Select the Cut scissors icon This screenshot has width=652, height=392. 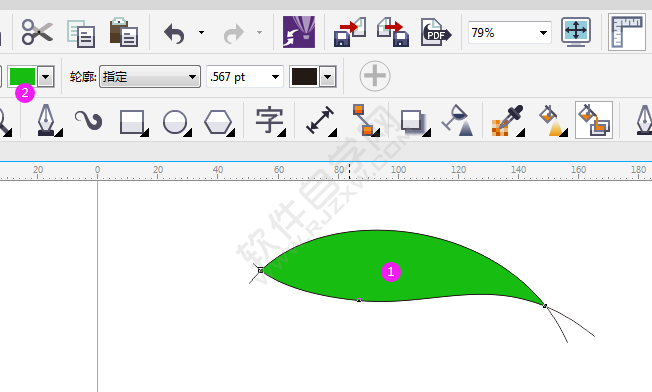tap(37, 32)
